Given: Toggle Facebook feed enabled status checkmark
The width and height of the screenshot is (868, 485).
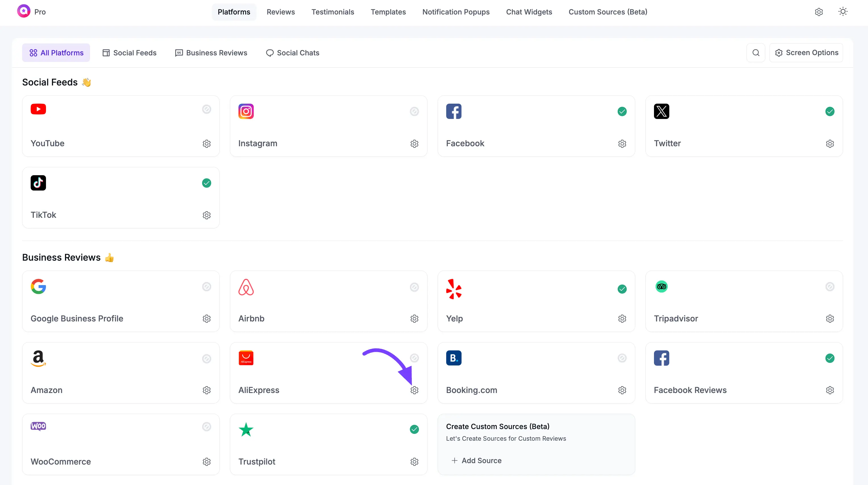Looking at the screenshot, I should [x=622, y=111].
